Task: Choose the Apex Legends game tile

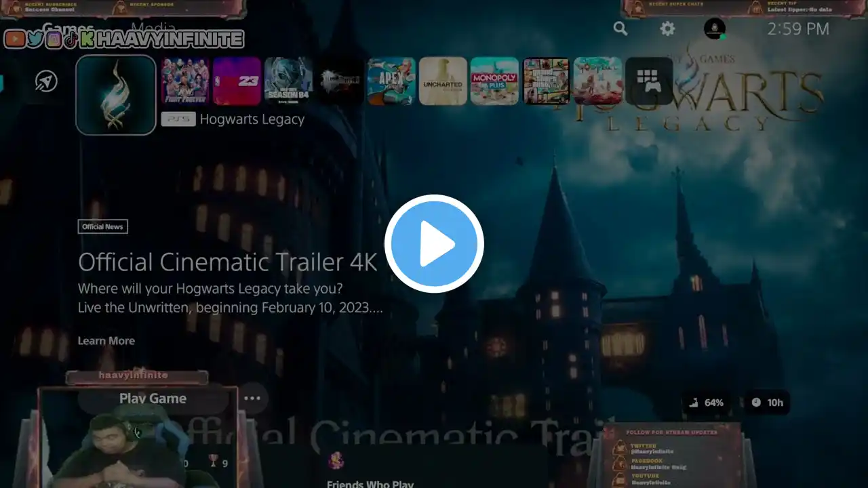Action: pyautogui.click(x=392, y=81)
